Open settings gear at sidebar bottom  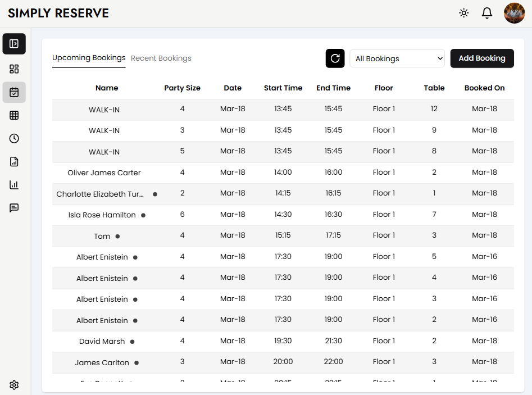click(x=14, y=385)
